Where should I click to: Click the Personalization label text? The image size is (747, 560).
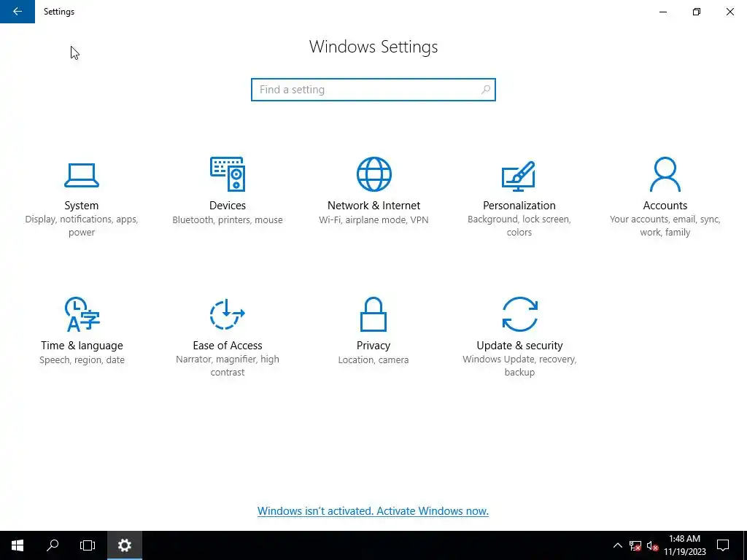click(x=519, y=205)
